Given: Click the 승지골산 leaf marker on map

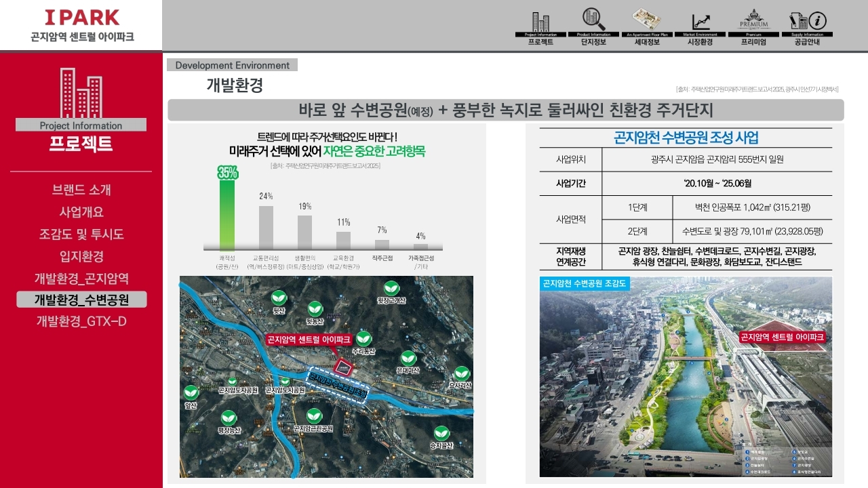Looking at the screenshot, I should 441,432.
